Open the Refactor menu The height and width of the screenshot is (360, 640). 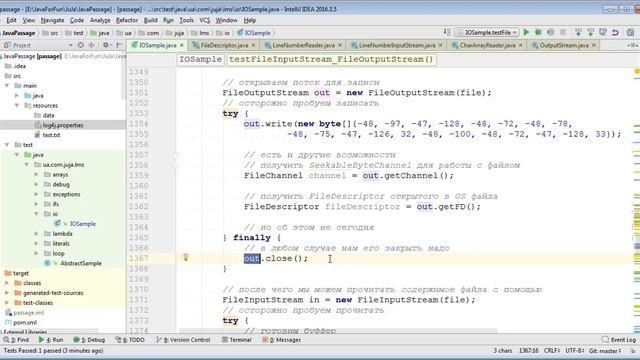click(127, 20)
